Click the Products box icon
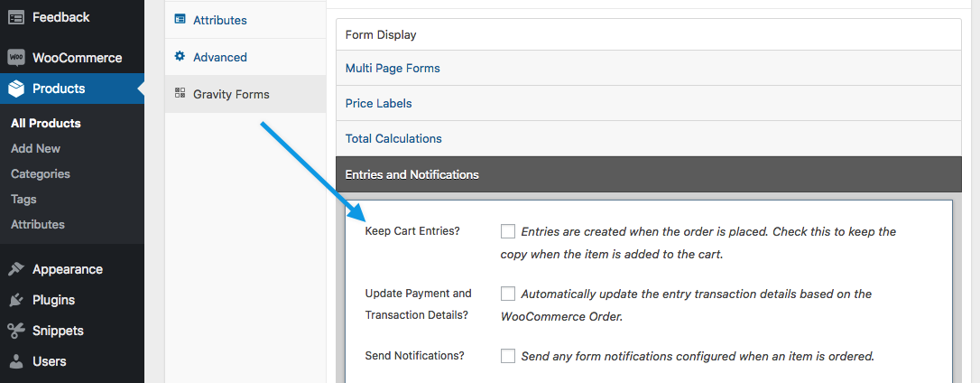The height and width of the screenshot is (383, 980). (x=16, y=89)
